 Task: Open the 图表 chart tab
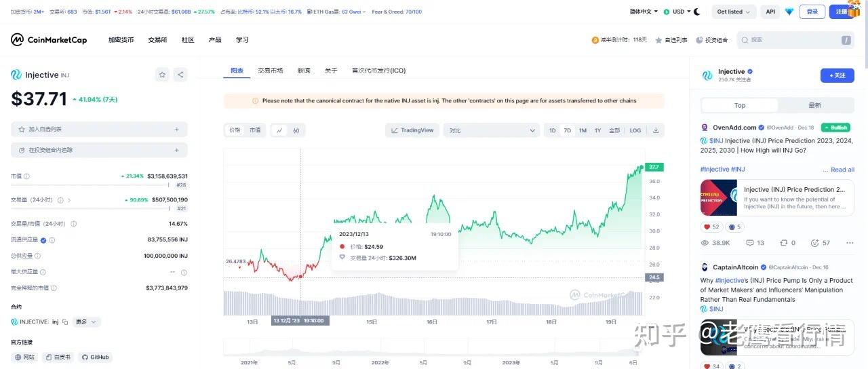coord(237,71)
